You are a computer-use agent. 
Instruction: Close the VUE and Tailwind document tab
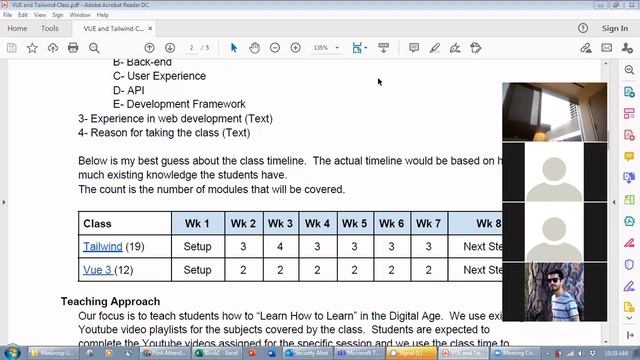coord(150,28)
